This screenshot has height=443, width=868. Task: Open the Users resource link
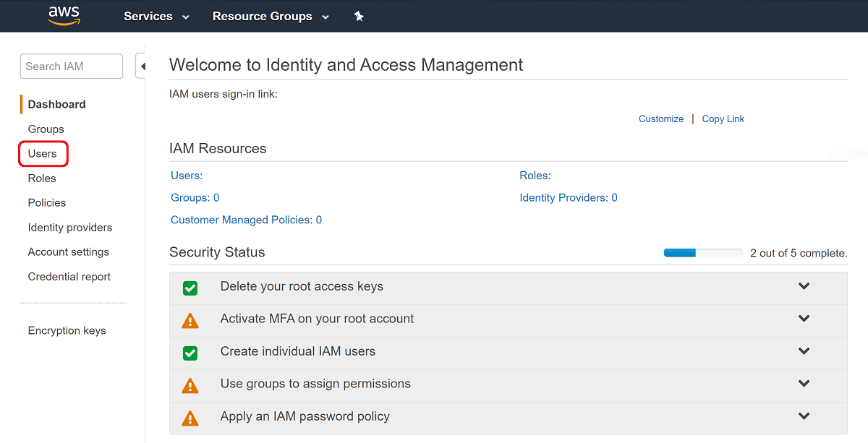point(187,175)
